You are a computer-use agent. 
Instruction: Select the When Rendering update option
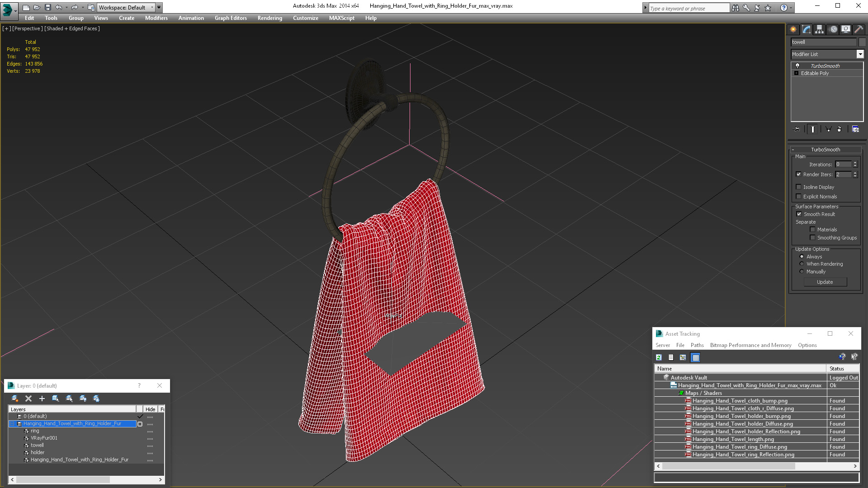point(802,264)
